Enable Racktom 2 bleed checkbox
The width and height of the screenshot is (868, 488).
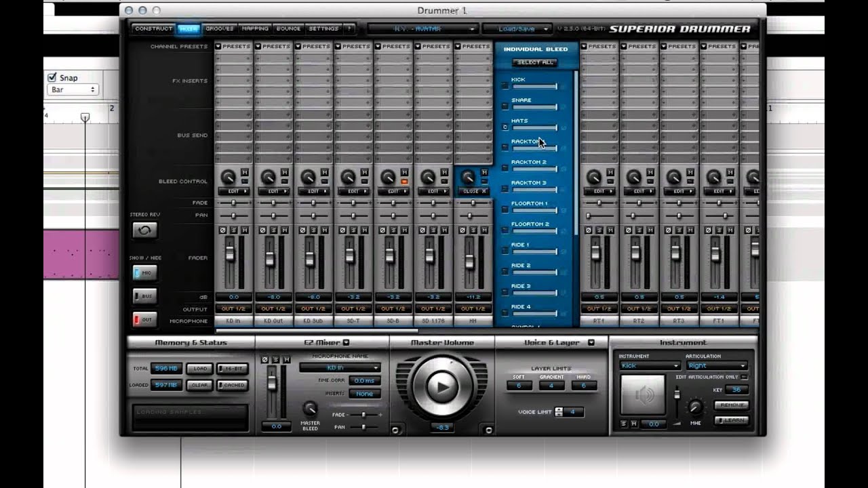pos(505,168)
